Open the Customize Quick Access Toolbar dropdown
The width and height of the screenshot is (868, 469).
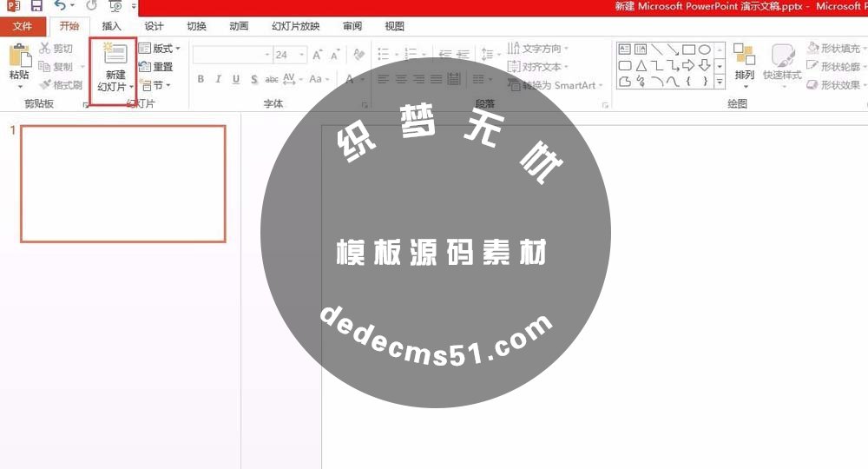click(134, 7)
